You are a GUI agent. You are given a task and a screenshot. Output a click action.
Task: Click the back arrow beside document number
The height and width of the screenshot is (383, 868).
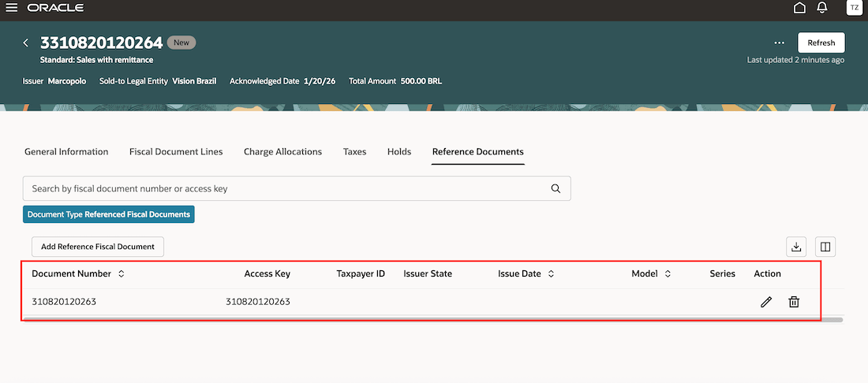pyautogui.click(x=25, y=43)
